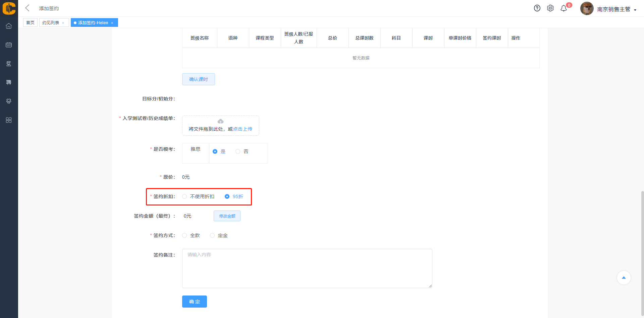Choose 定金 as the signing method
This screenshot has width=644, height=318.
212,235
